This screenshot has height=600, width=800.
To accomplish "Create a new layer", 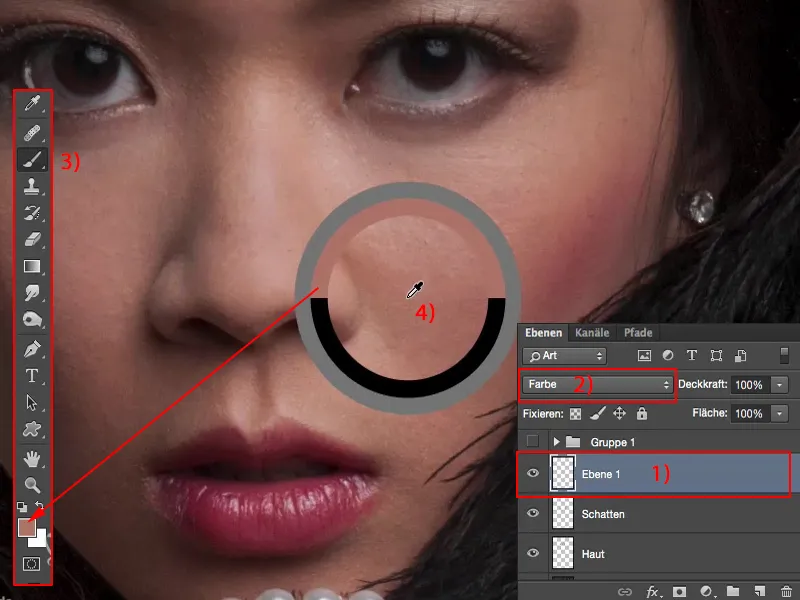I will coord(760,591).
